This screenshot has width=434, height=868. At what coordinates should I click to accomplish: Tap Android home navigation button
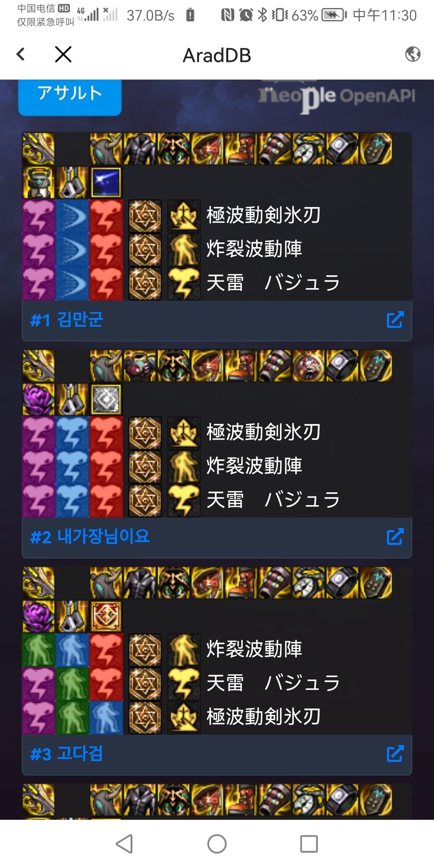pyautogui.click(x=217, y=844)
